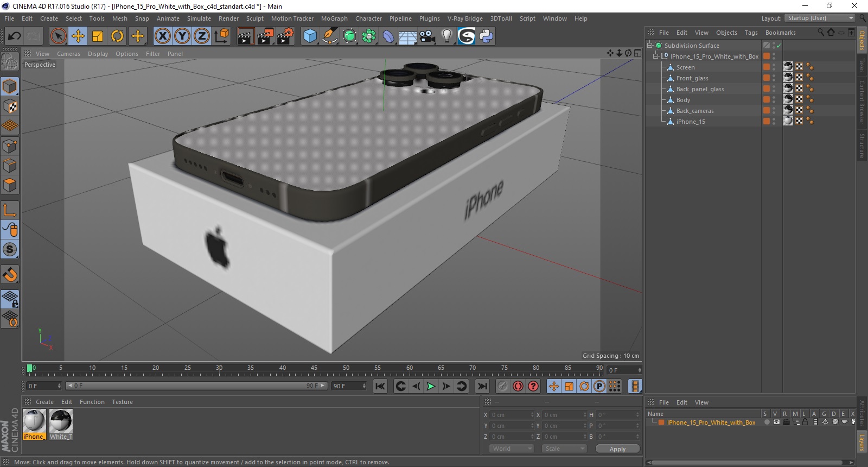This screenshot has height=467, width=868.
Task: Open Object Manager Tags menu
Action: (751, 33)
